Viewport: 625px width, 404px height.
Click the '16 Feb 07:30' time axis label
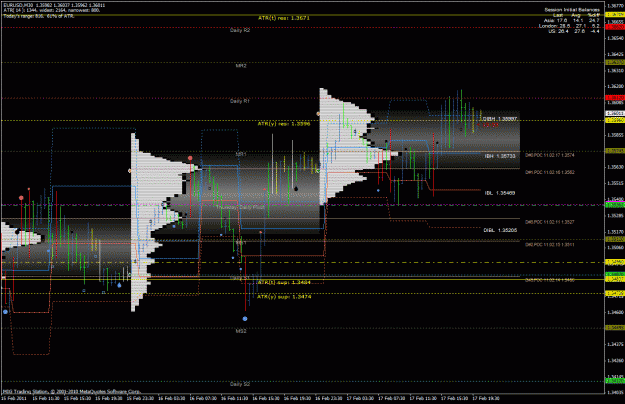pos(203,398)
